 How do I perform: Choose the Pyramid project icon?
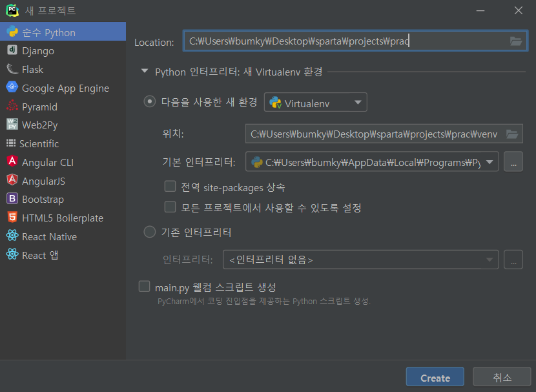pyautogui.click(x=12, y=106)
